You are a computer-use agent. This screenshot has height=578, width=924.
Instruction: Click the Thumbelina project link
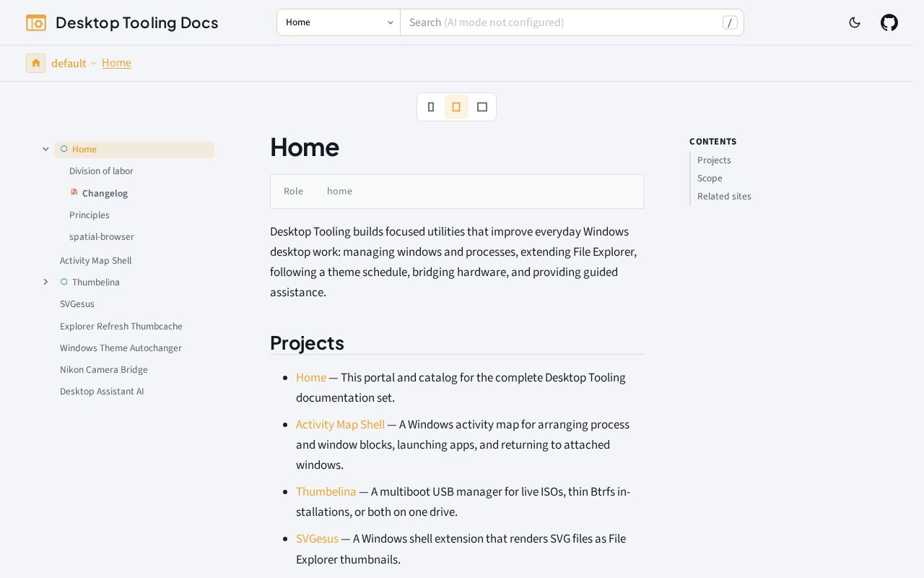[326, 491]
